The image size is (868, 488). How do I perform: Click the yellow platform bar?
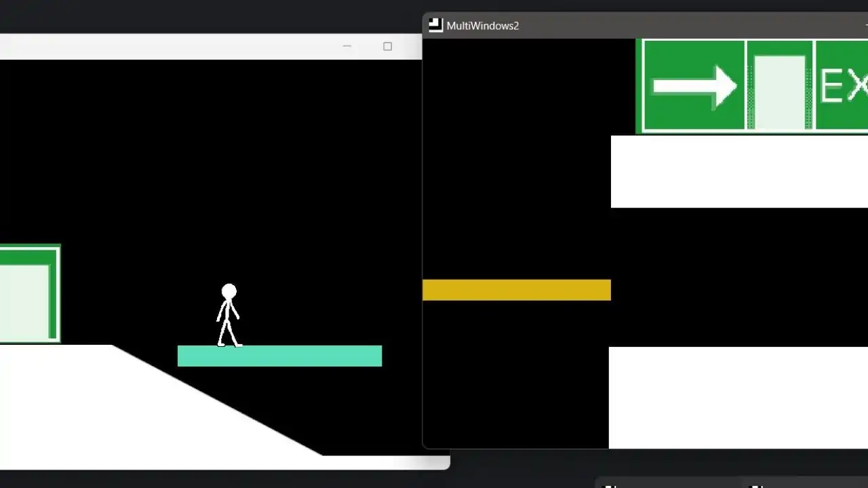tap(516, 290)
